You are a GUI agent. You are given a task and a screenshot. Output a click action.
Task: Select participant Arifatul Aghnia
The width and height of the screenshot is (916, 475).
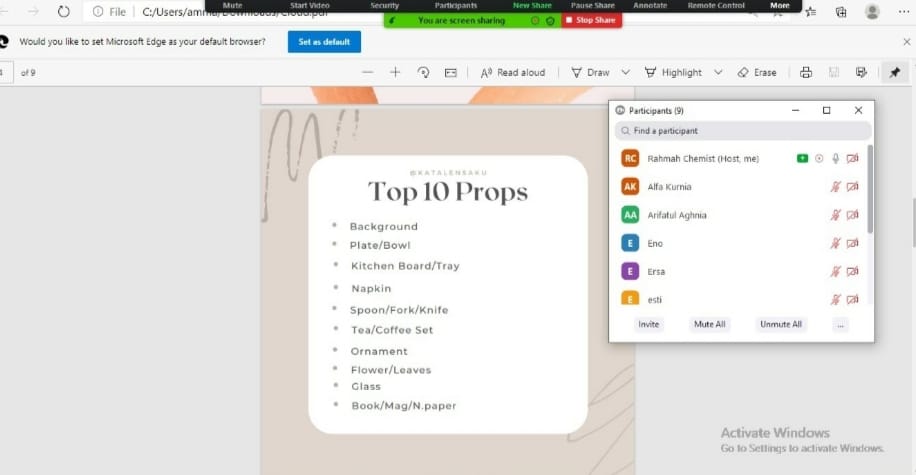click(x=740, y=215)
